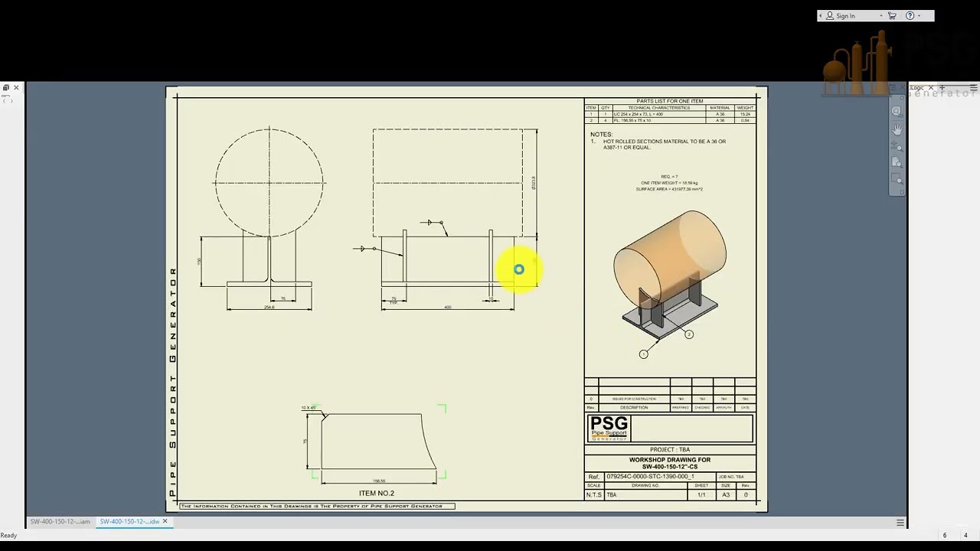Select the 'ITEM NO.2' view label
980x551 pixels.
[x=377, y=494]
